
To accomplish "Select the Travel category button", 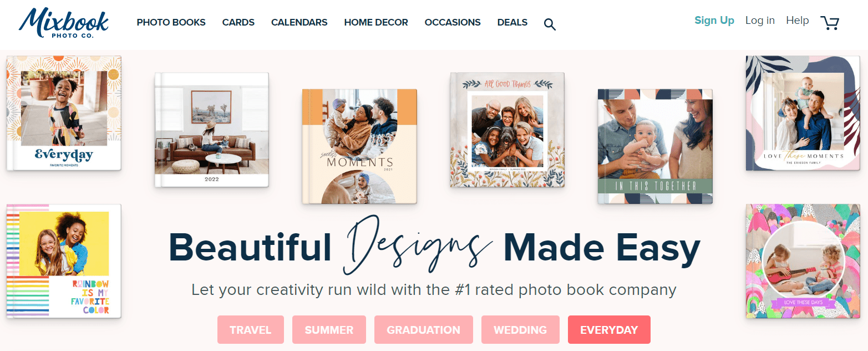I will coord(251,330).
